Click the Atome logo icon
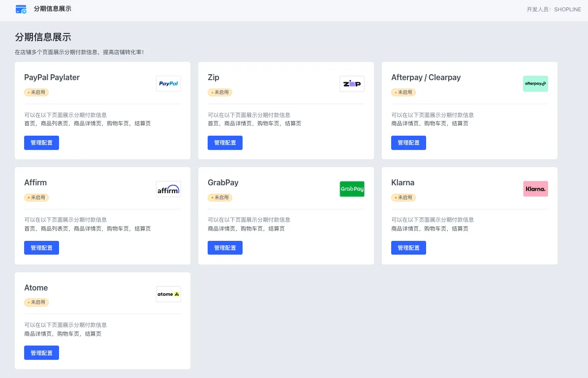 [168, 294]
